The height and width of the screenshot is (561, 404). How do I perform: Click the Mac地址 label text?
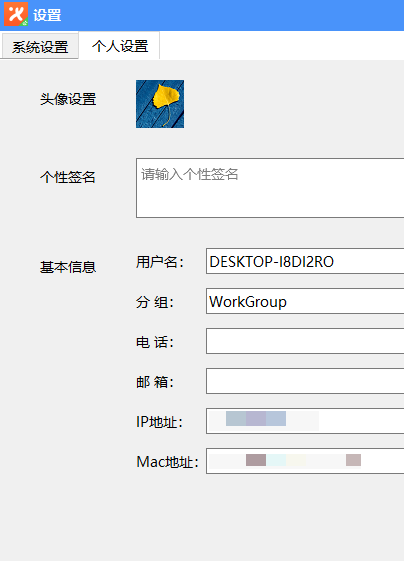[167, 462]
